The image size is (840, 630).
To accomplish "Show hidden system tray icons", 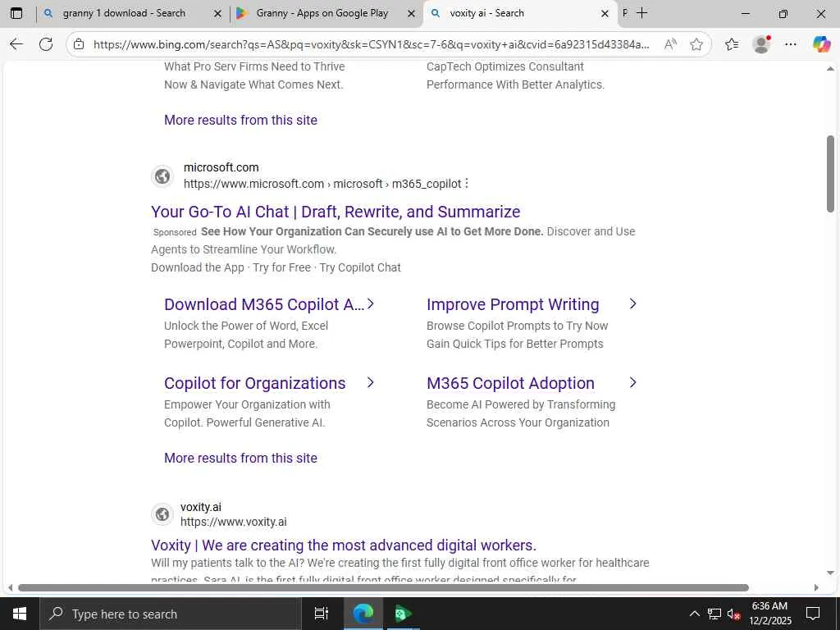I will pos(694,614).
